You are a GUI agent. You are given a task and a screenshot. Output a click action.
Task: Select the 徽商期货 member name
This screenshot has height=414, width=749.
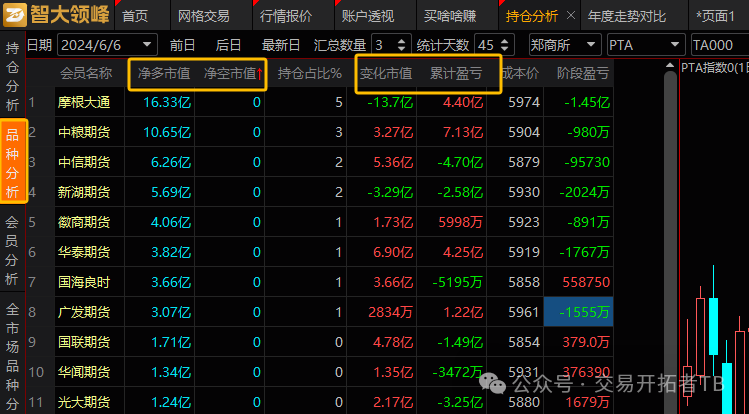coord(84,222)
